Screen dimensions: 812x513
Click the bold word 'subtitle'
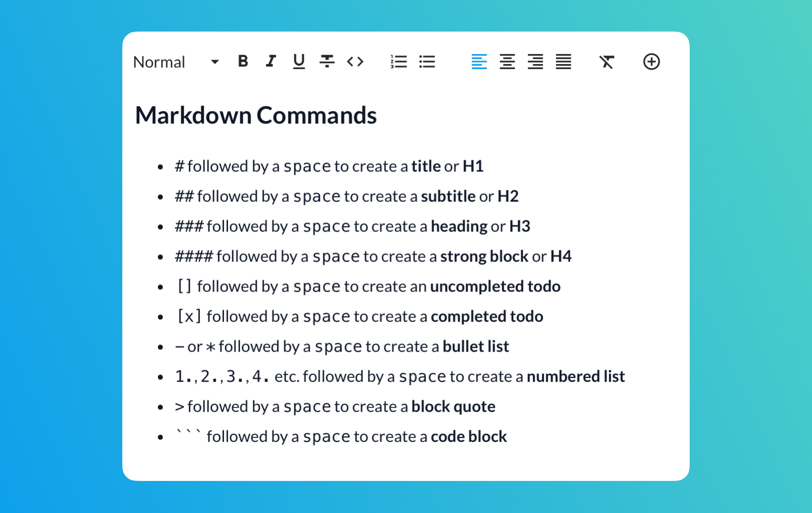click(448, 196)
